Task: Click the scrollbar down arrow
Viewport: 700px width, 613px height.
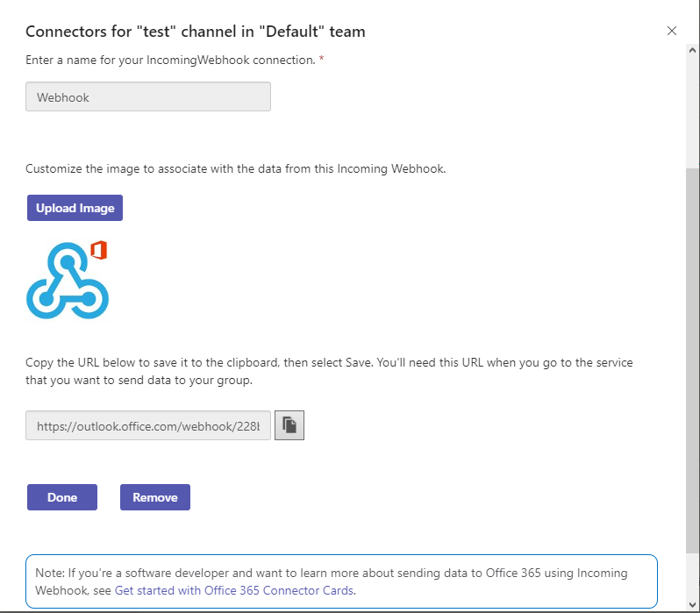Action: tap(692, 605)
